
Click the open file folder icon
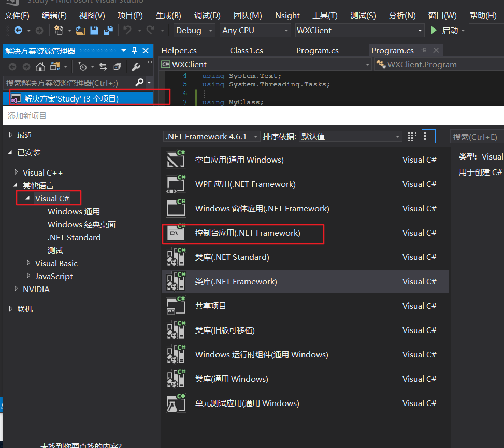click(x=80, y=31)
